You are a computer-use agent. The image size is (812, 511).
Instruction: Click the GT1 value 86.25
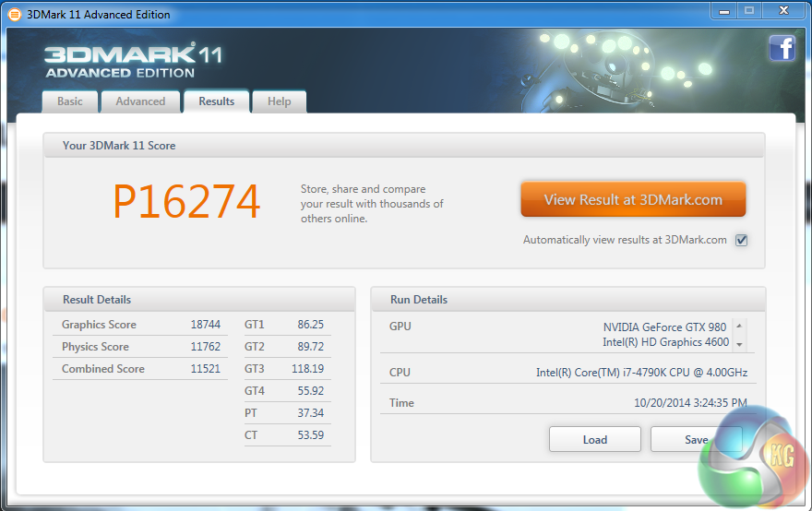pyautogui.click(x=311, y=325)
